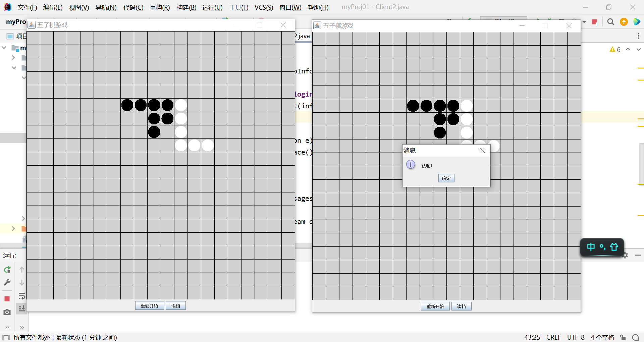This screenshot has width=644, height=342.
Task: Click the UTF-8 encoding in the status bar
Action: pos(576,337)
